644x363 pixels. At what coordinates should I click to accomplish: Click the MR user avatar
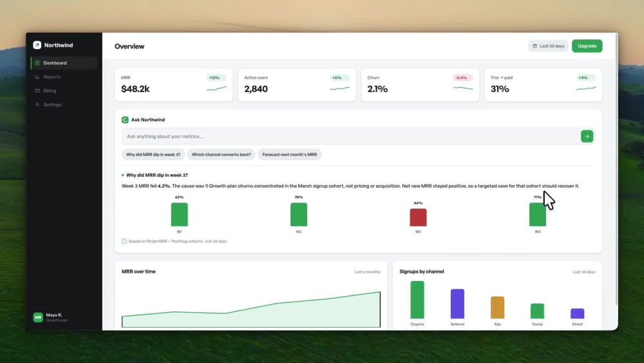pos(38,317)
